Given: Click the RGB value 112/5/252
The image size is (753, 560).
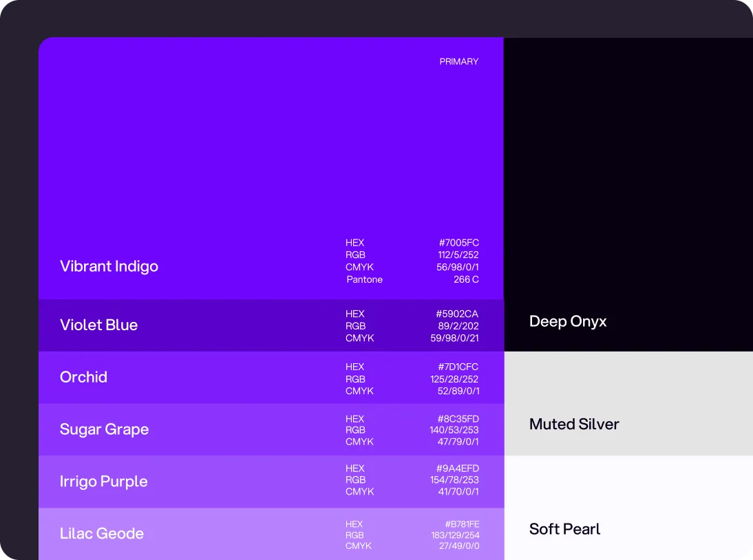Looking at the screenshot, I should click(x=460, y=255).
